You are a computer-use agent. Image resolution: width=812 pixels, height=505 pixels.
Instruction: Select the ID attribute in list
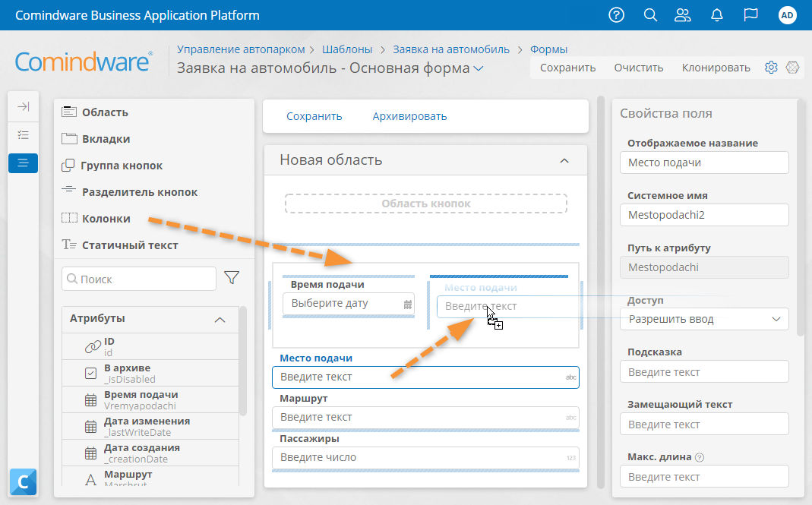[150, 346]
